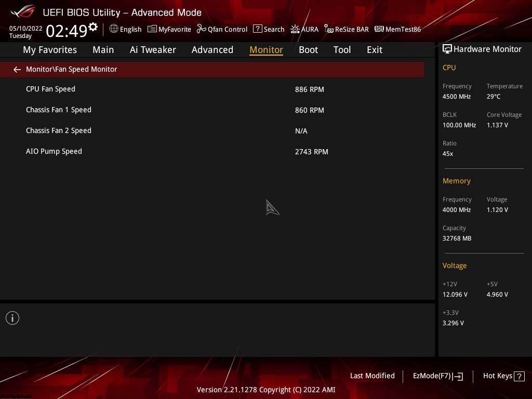Select the Monitor tab
Viewport: 532px width, 399px height.
coord(267,50)
